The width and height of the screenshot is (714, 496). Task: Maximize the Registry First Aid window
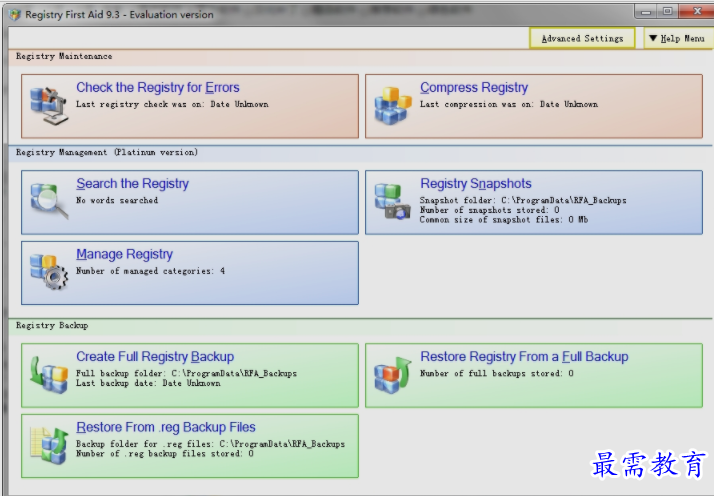[x=667, y=11]
